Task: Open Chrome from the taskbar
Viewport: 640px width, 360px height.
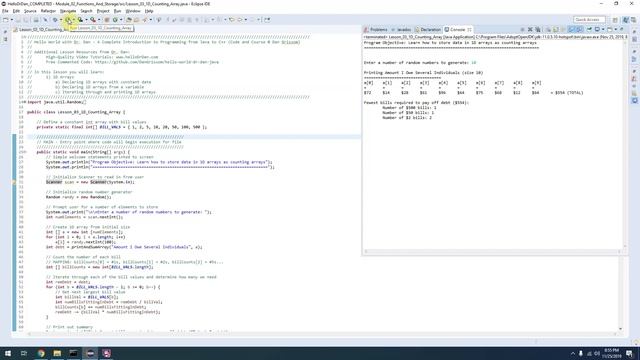Action: click(x=41, y=353)
